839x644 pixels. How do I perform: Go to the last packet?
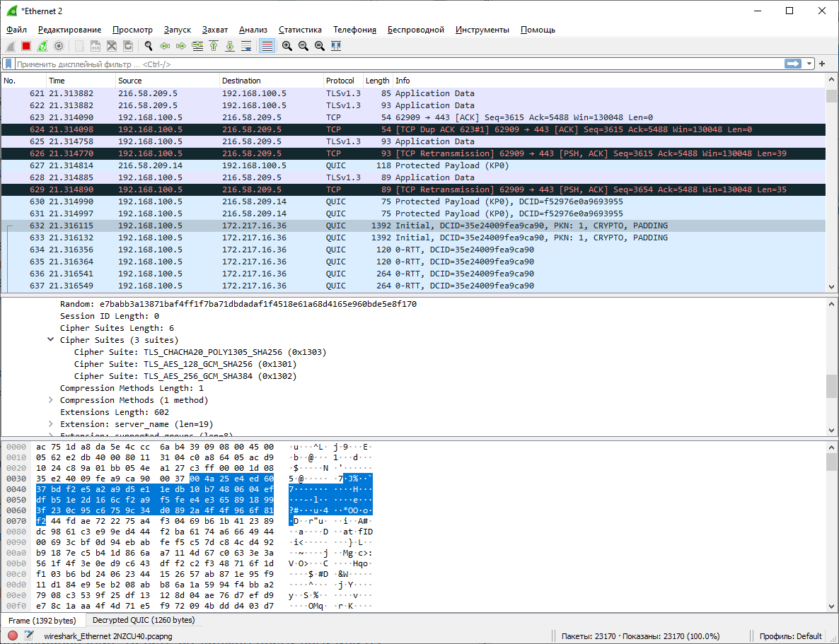[230, 46]
